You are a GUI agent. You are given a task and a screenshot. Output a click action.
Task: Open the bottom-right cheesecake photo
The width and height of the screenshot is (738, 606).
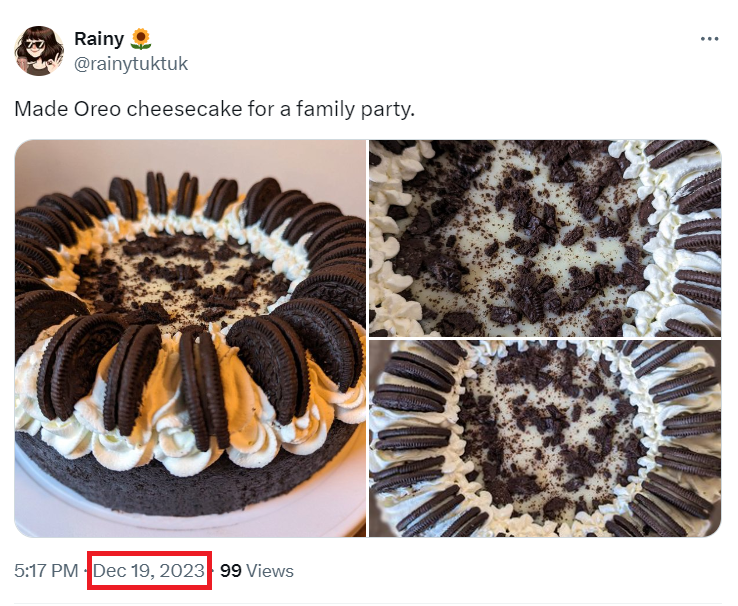545,439
